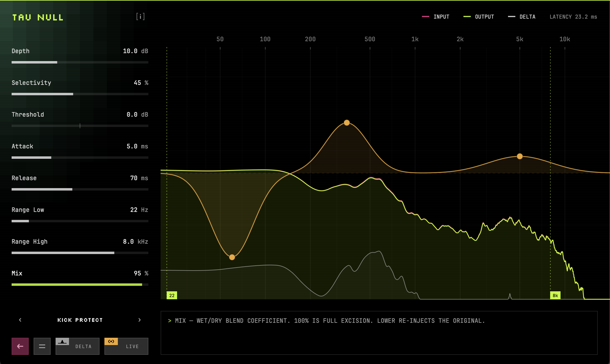Click the Selectivity value 45 %

[141, 83]
